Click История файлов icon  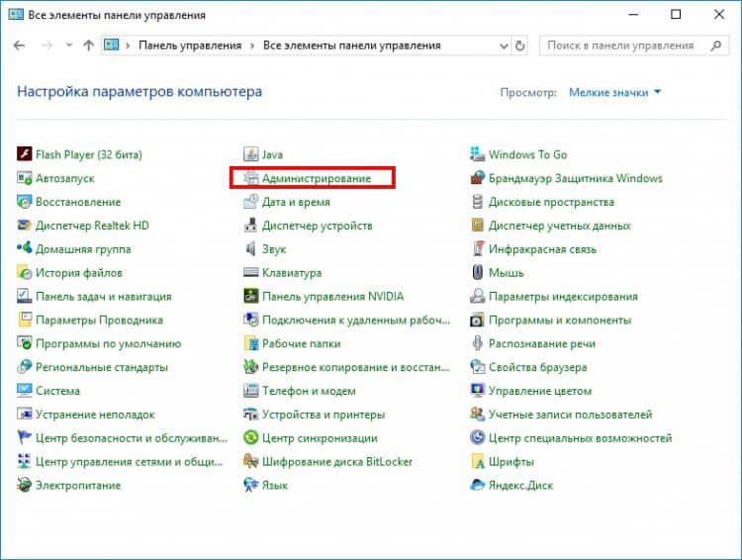pos(24,272)
